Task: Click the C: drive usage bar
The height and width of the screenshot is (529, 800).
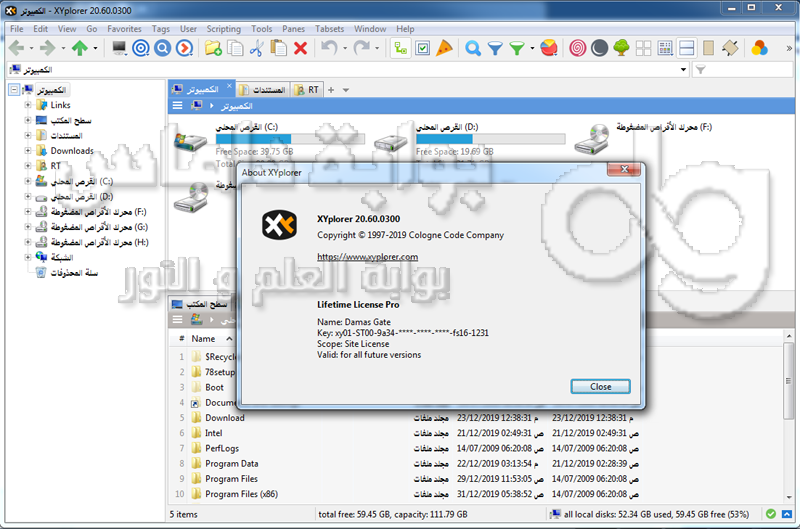Action: click(x=290, y=139)
